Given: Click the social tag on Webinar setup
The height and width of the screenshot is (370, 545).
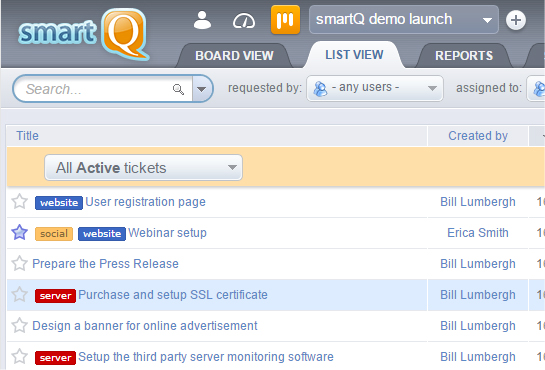Looking at the screenshot, I should click(54, 233).
